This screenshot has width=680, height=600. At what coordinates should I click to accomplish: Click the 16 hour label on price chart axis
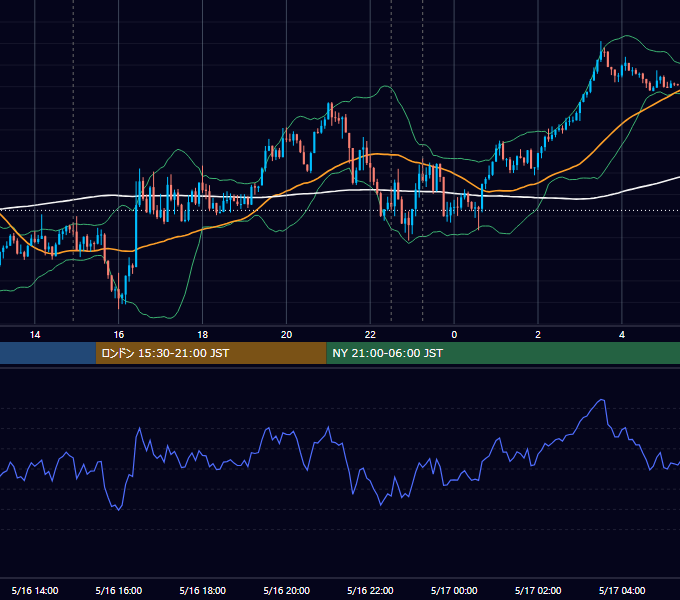pos(118,335)
